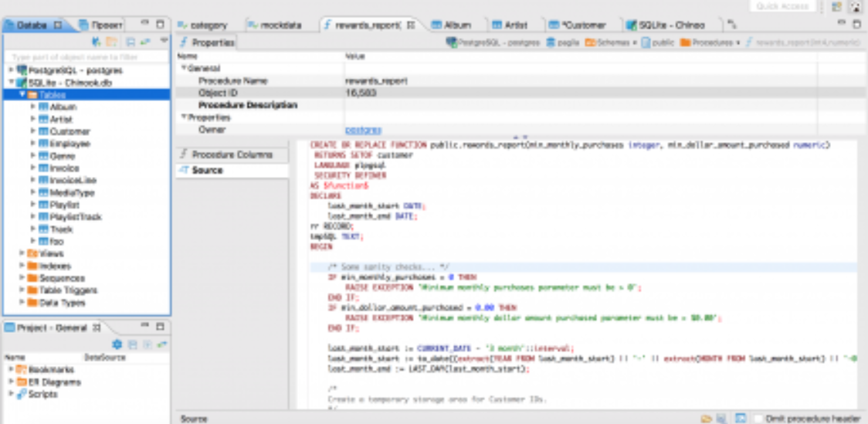868x424 pixels.
Task: Expand the Views folder node
Action: point(22,253)
